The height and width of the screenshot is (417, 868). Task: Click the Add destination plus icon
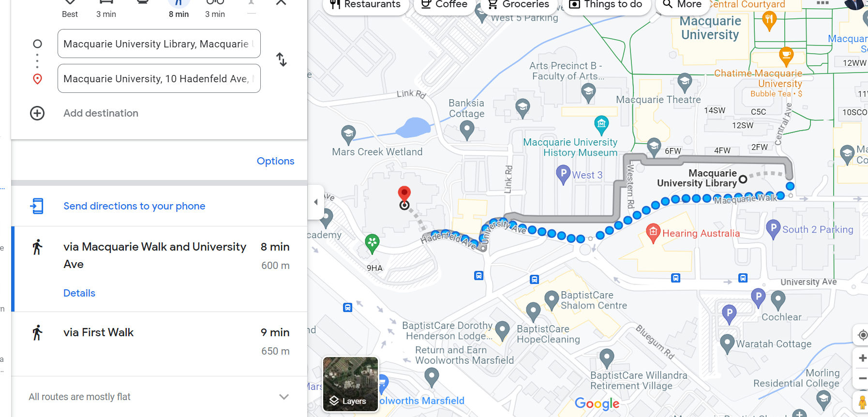click(x=37, y=113)
